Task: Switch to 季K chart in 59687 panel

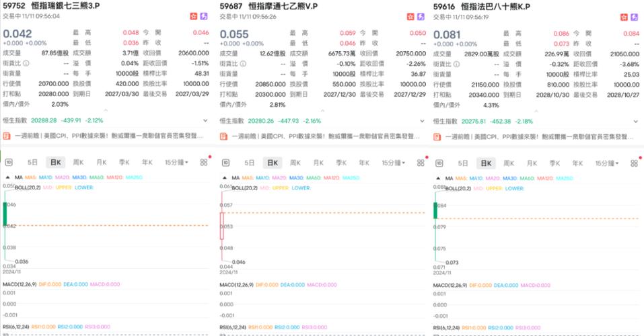Action: pos(341,163)
